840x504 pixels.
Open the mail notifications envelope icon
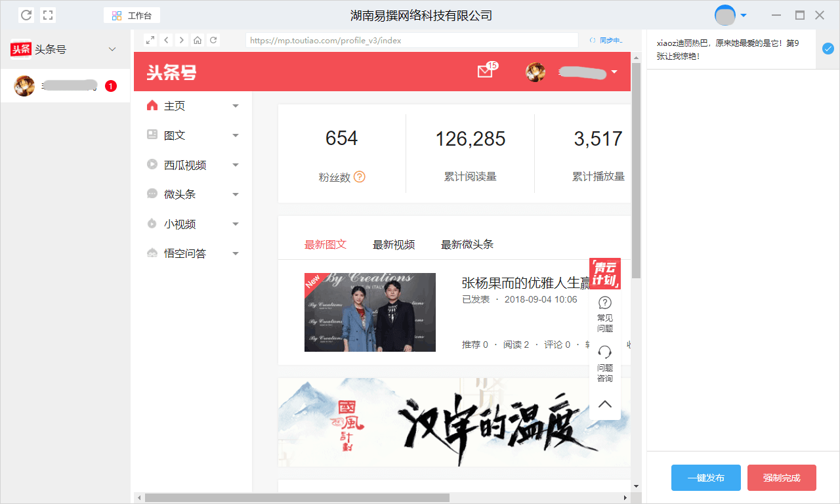coord(485,72)
